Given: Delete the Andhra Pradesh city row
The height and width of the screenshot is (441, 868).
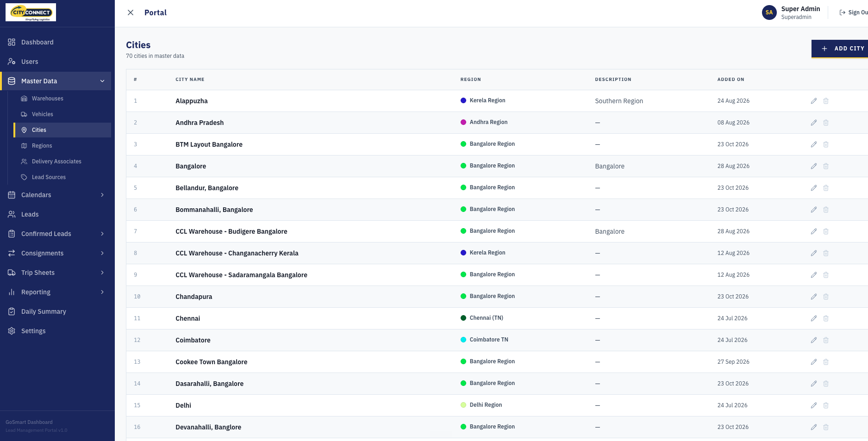Looking at the screenshot, I should (826, 123).
